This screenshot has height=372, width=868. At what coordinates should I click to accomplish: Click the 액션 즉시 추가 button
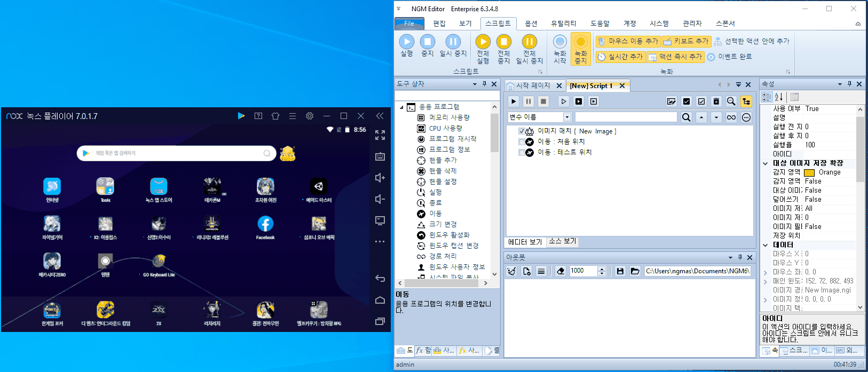[675, 57]
